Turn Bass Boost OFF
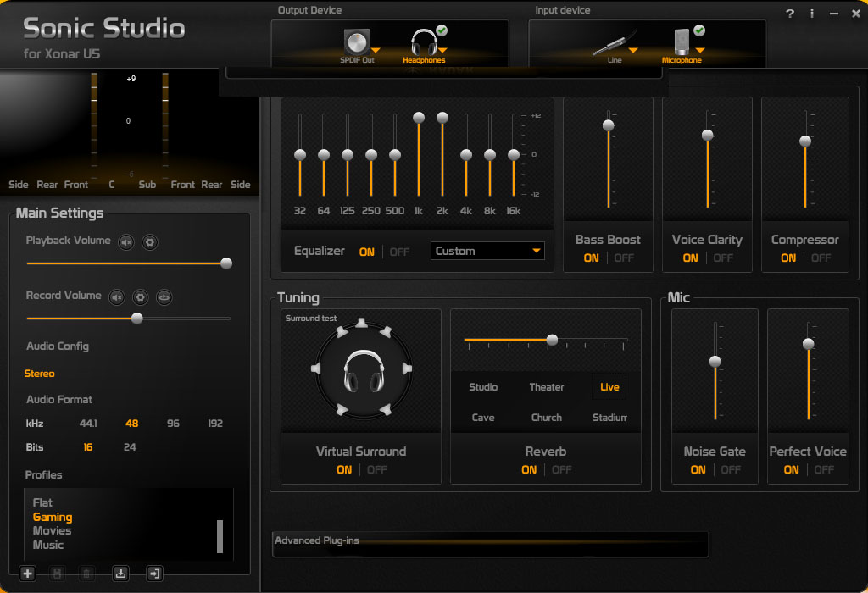Screen dimensions: 868x593 pos(624,258)
